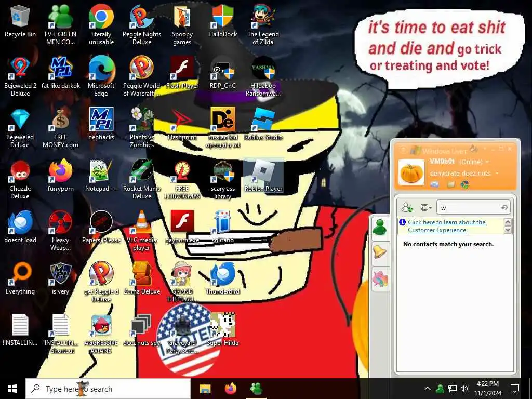The height and width of the screenshot is (399, 532).
Task: Expand the personal message dropdown arrow
Action: click(497, 174)
